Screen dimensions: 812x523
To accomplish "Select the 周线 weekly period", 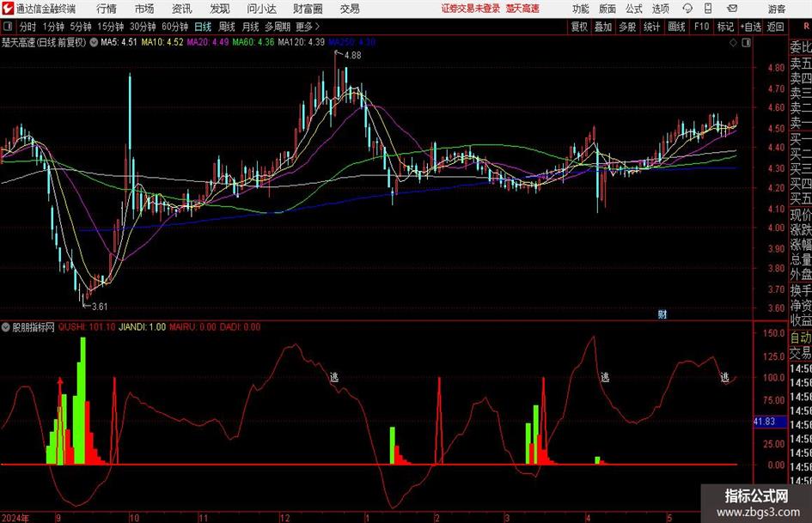I will [x=227, y=27].
